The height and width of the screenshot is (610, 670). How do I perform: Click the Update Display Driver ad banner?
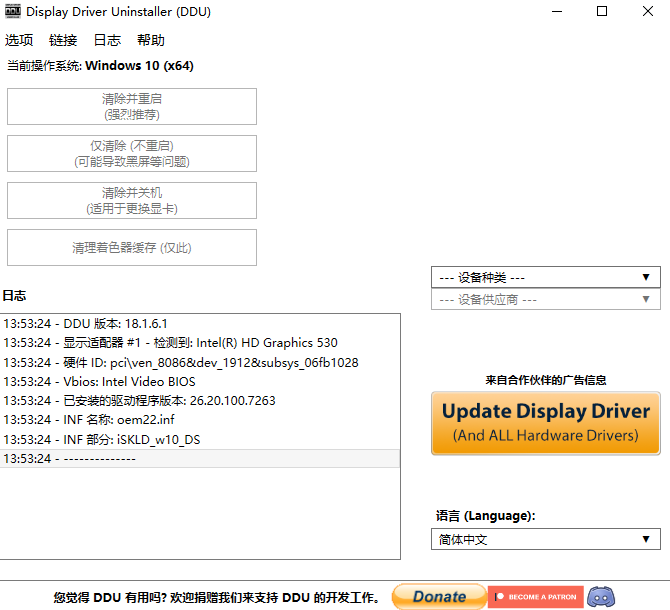[x=546, y=423]
